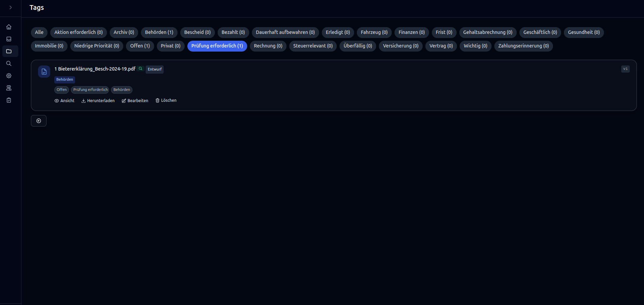The width and height of the screenshot is (644, 305).
Task: Filter by the Versicherung (0) tag
Action: click(x=401, y=46)
